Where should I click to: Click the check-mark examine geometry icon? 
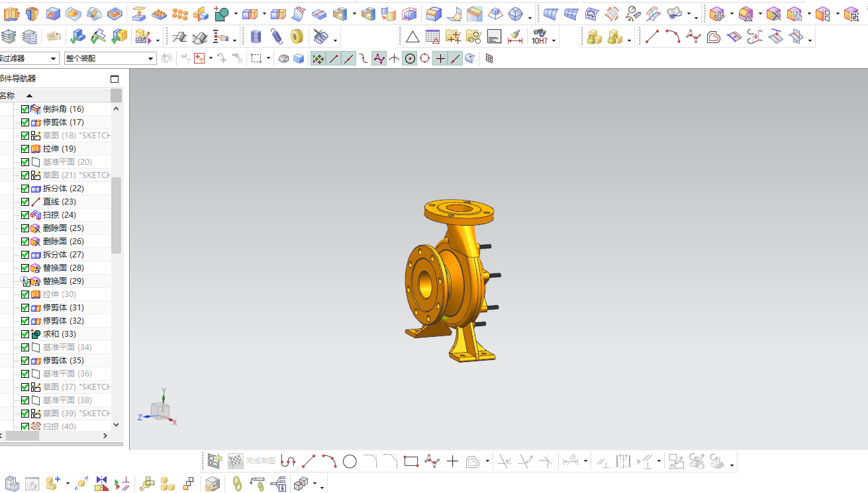78,37
